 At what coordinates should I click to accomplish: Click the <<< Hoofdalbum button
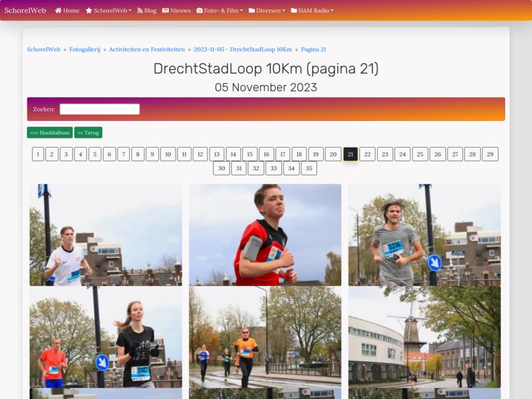click(50, 132)
